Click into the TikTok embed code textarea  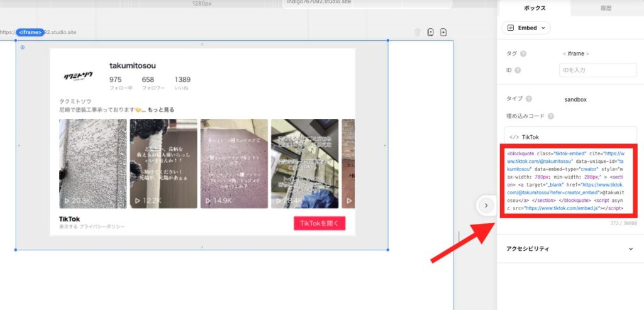point(567,181)
